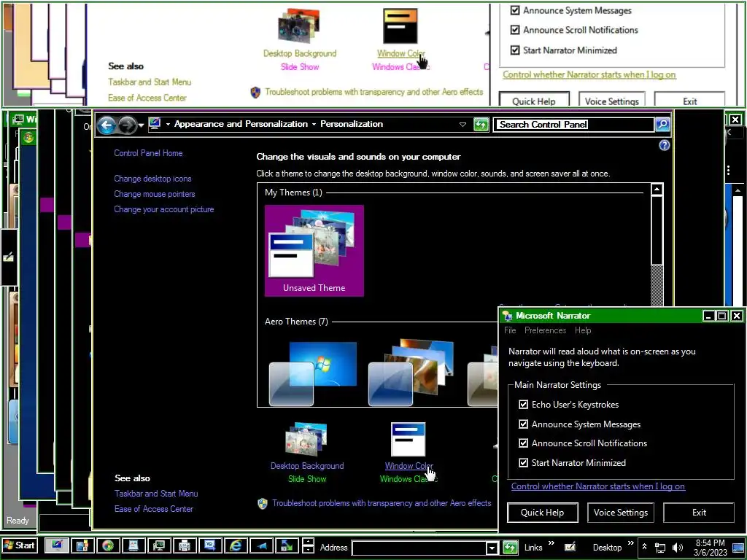
Task: Click the Quick Help button in lower Narrator window
Action: pos(542,513)
